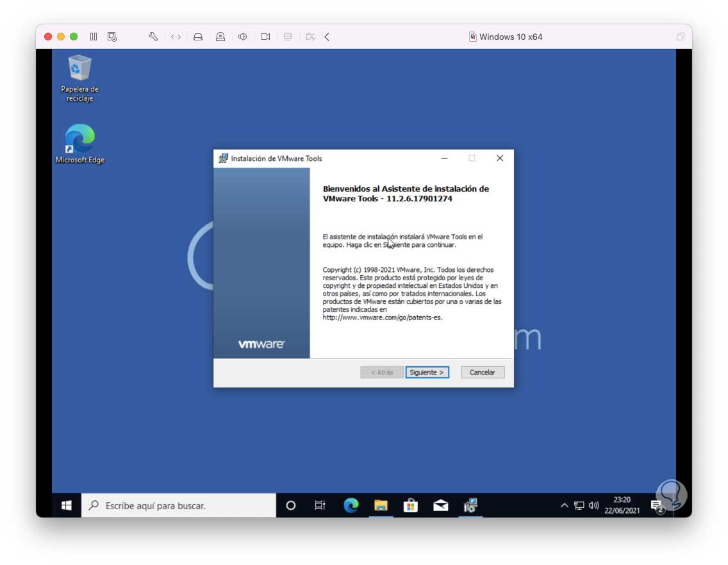The image size is (728, 565).
Task: Click the shared folder icon in the toolbar
Action: tap(311, 37)
